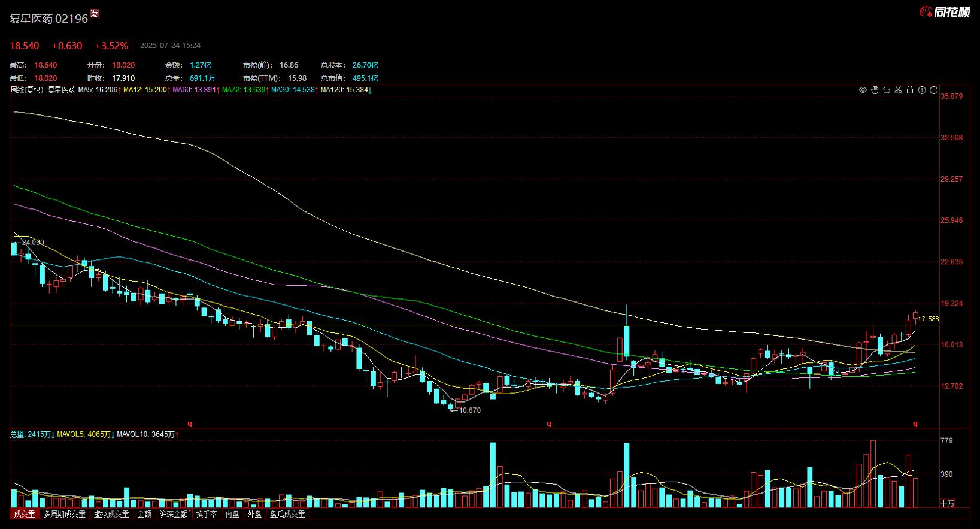Viewport: 980px width, 529px height.
Task: Toggle the chart lock icon
Action: coord(910,90)
